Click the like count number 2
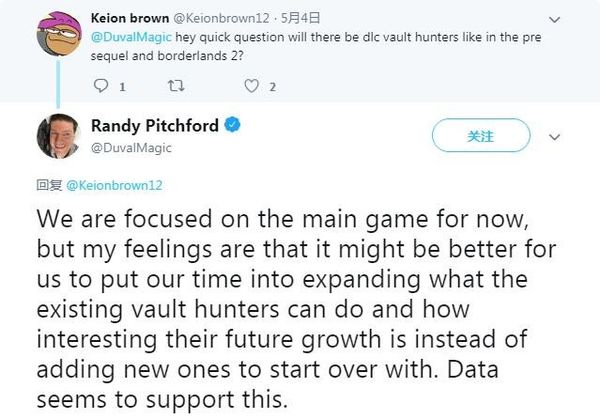Viewport: 600px width, 419px height. click(271, 87)
